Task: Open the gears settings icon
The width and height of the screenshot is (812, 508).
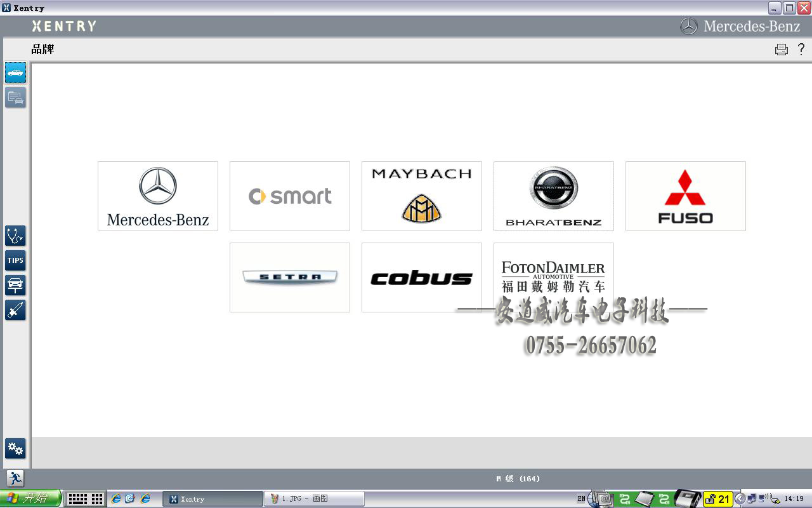Action: point(15,448)
